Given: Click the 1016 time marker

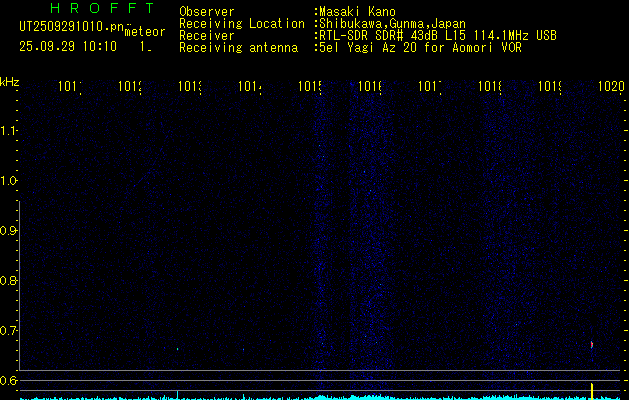Looking at the screenshot, I should [370, 86].
